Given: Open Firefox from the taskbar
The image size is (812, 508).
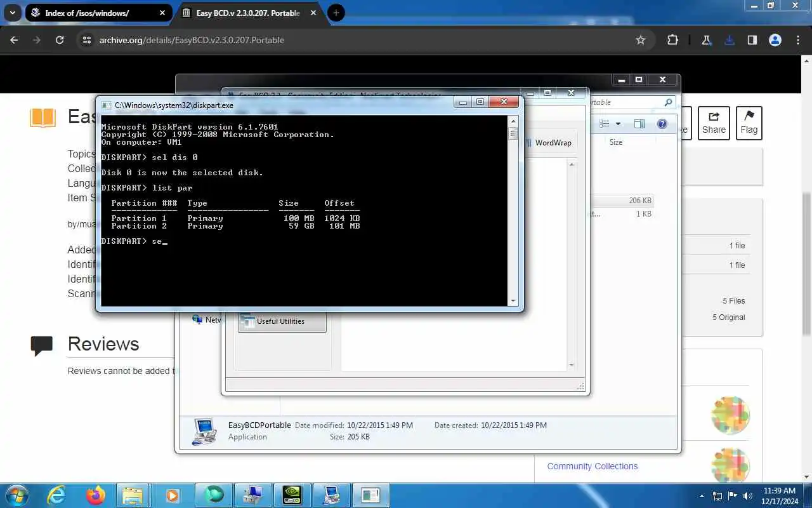Looking at the screenshot, I should click(x=96, y=495).
